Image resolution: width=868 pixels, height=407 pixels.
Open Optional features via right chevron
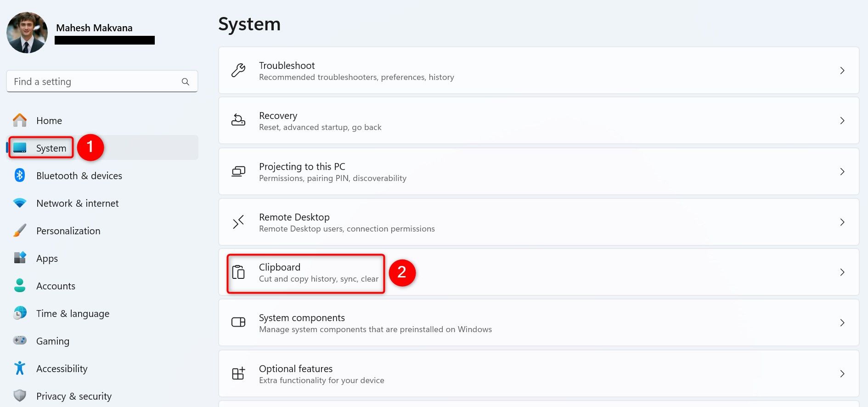click(842, 373)
